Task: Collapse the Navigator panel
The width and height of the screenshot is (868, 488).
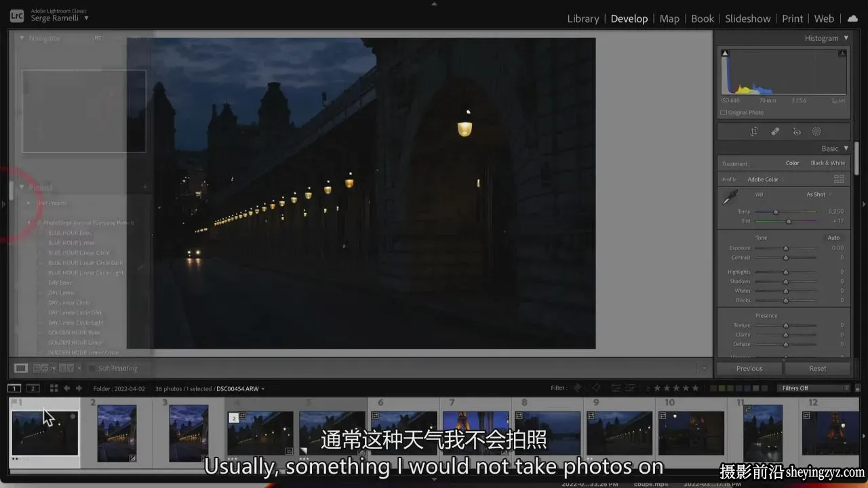Action: (22, 38)
